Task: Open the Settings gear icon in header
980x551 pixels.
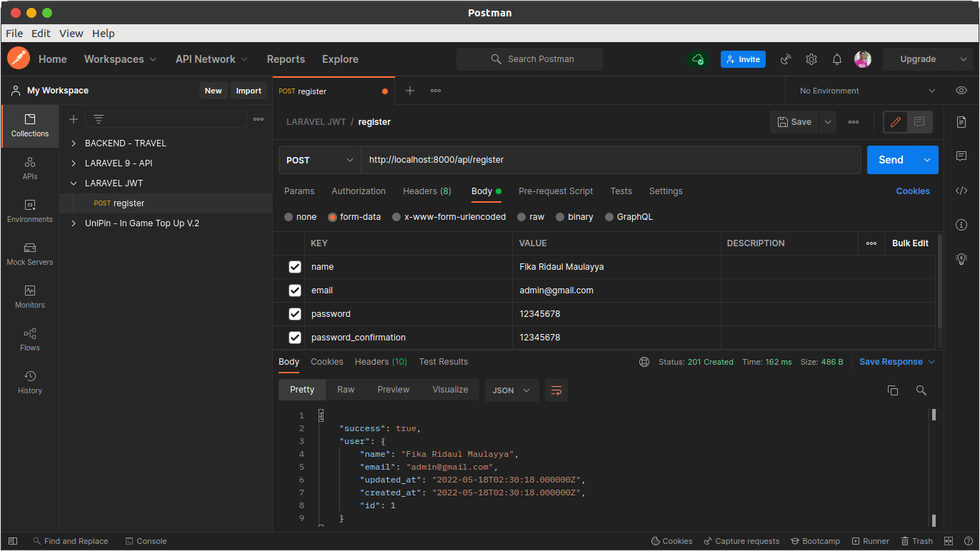Action: pyautogui.click(x=811, y=59)
